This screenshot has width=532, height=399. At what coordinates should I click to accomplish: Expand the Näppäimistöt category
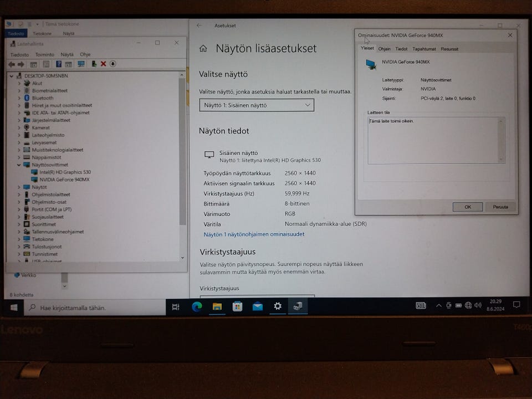(19, 157)
